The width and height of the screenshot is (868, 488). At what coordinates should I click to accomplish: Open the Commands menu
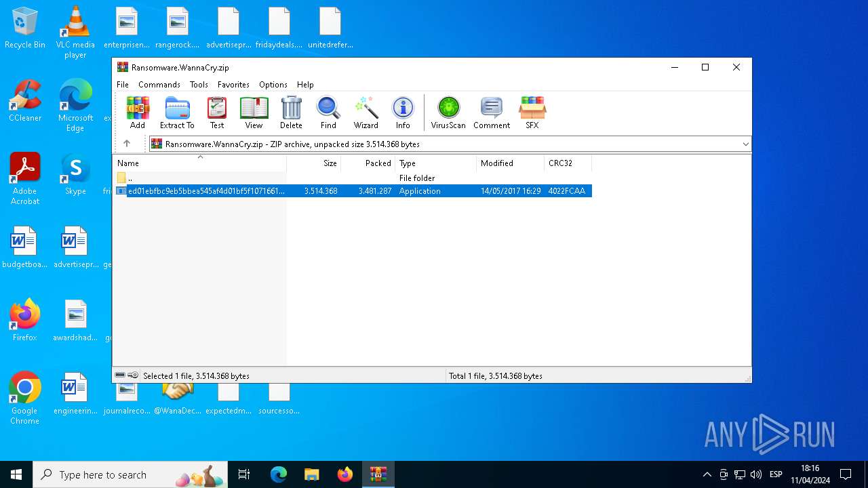(159, 85)
